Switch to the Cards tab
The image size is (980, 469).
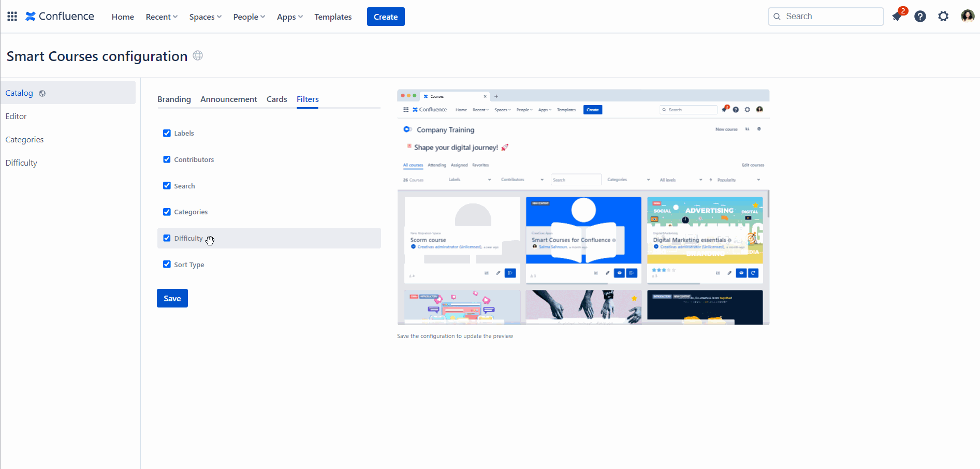click(276, 99)
